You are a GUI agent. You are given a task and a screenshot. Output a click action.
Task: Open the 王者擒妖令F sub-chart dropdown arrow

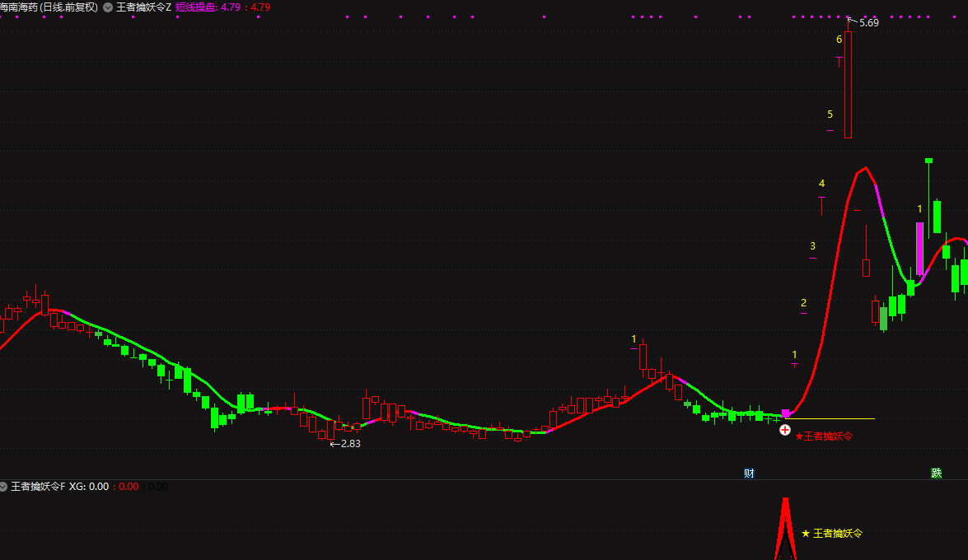coord(3,487)
